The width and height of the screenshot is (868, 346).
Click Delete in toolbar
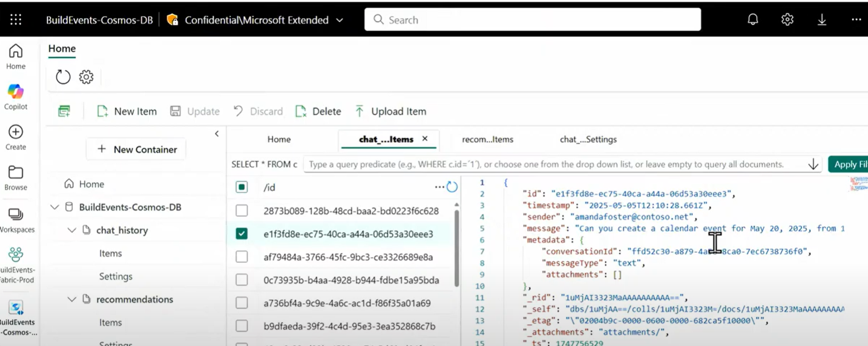pyautogui.click(x=318, y=111)
